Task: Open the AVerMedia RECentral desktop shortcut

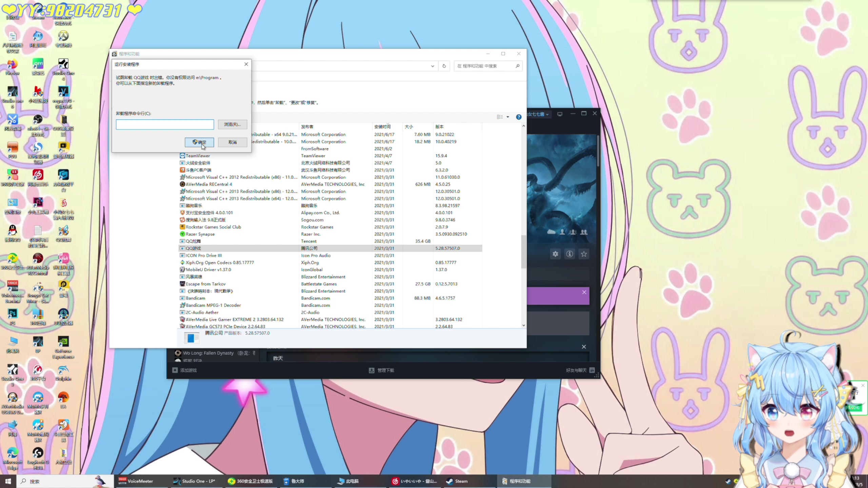Action: (x=38, y=264)
